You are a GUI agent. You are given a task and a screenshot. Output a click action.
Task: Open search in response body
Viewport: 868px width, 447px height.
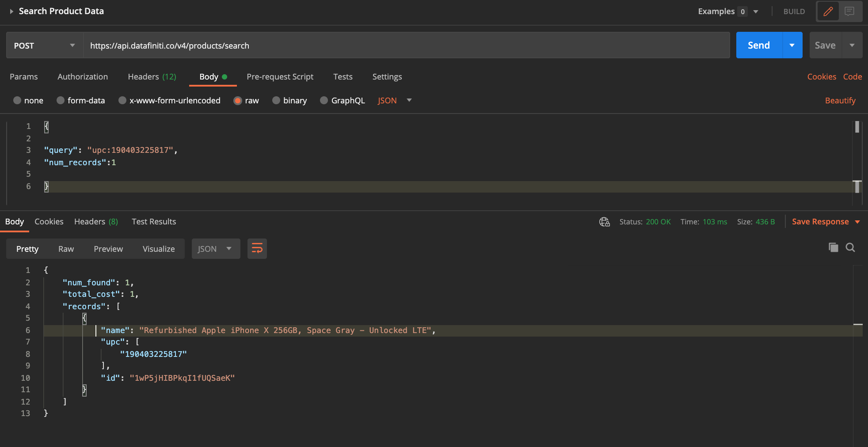pyautogui.click(x=850, y=247)
